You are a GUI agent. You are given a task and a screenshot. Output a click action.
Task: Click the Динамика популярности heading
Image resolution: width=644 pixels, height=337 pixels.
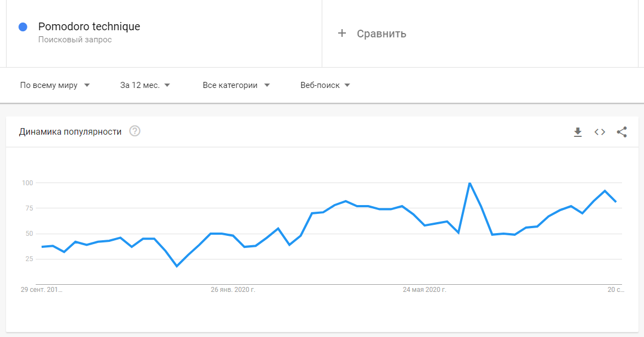tap(70, 132)
